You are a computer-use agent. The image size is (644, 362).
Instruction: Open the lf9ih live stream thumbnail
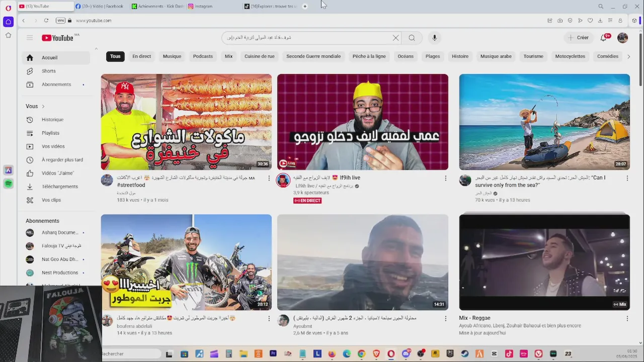(x=362, y=122)
